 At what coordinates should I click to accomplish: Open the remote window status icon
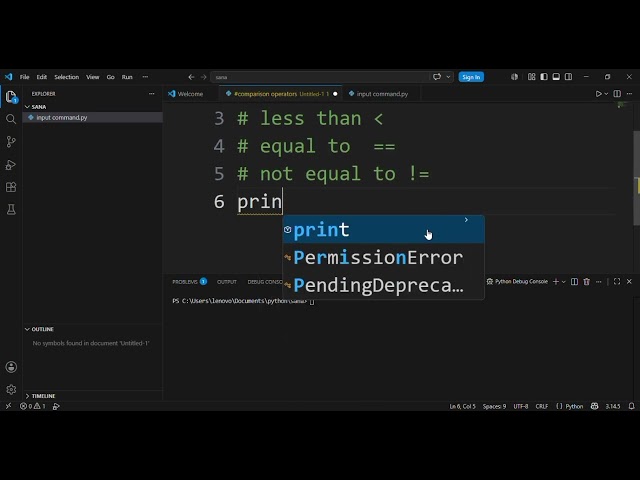pyautogui.click(x=8, y=406)
